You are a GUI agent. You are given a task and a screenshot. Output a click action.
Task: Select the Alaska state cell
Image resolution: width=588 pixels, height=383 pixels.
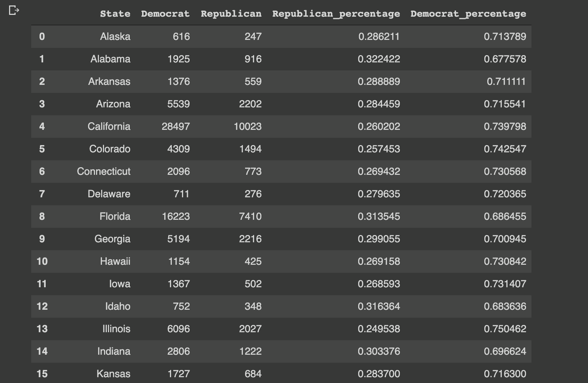[115, 36]
